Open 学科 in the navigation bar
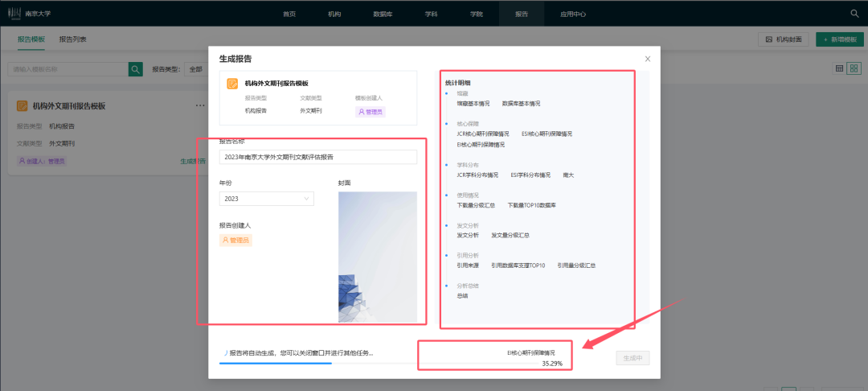 432,14
